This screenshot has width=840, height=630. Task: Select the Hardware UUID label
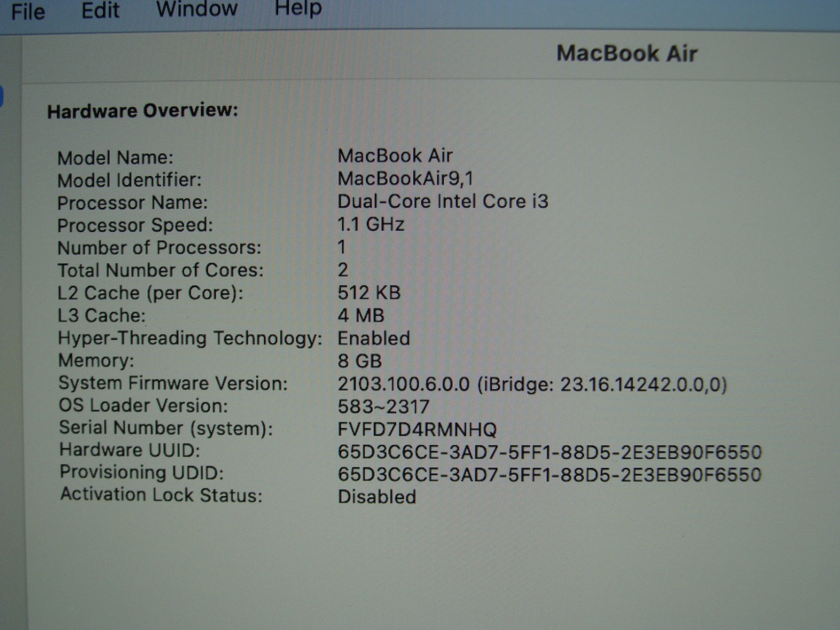[130, 450]
